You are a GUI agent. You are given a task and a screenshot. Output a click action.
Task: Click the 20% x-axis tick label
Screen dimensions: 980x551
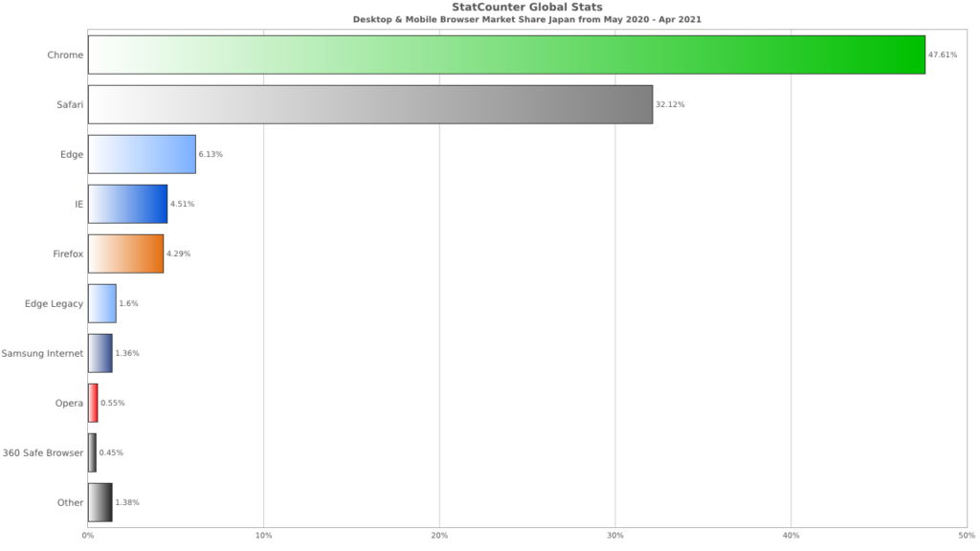439,536
